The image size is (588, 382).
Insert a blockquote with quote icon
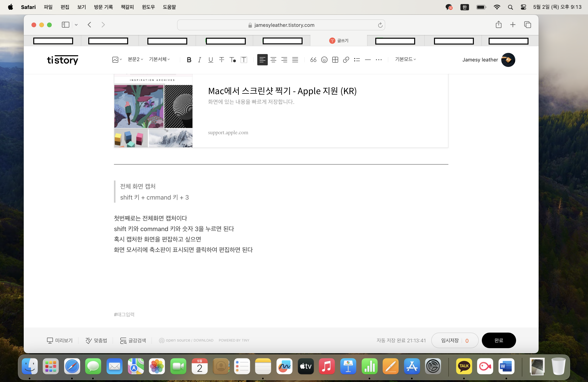[x=313, y=60]
